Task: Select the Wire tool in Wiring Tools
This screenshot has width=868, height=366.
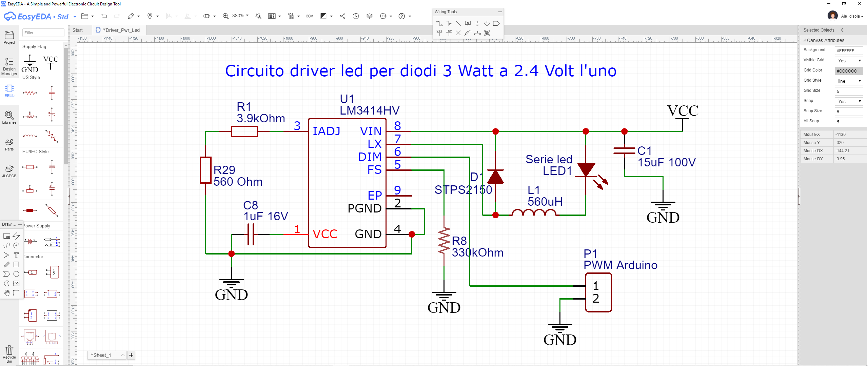Action: click(439, 23)
